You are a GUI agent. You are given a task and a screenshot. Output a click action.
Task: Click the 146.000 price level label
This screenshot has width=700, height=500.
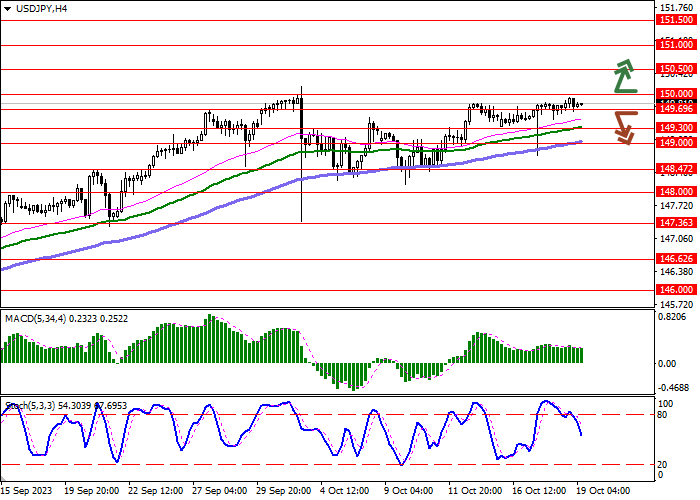(x=676, y=290)
